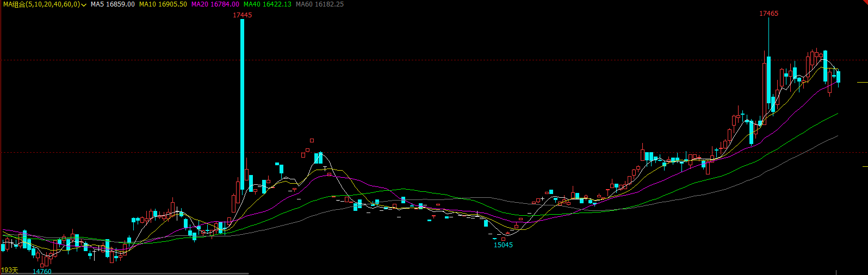Click the tall cyan candlestick under 17445
The height and width of the screenshot is (275, 868).
click(242, 104)
